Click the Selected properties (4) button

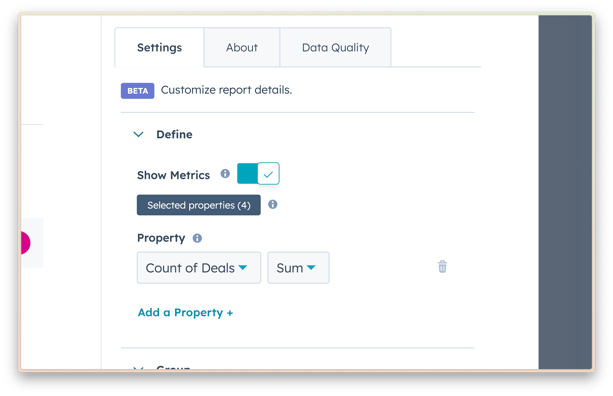(x=199, y=205)
